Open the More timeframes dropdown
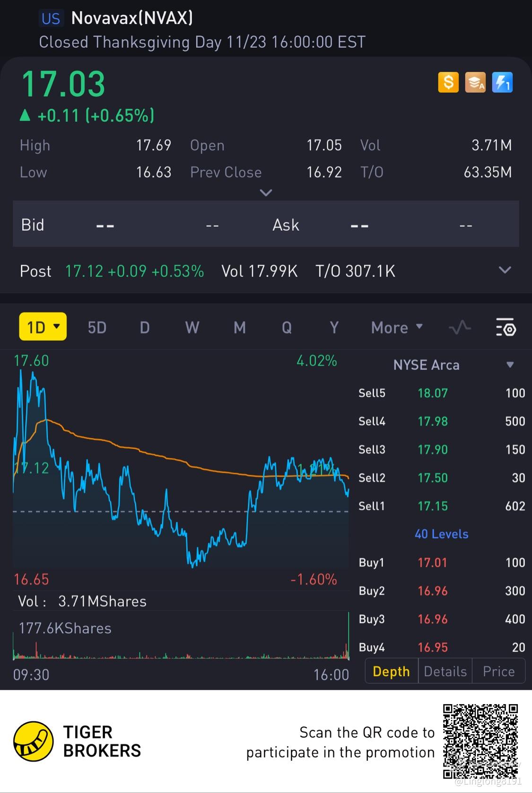This screenshot has width=532, height=793. click(x=397, y=327)
